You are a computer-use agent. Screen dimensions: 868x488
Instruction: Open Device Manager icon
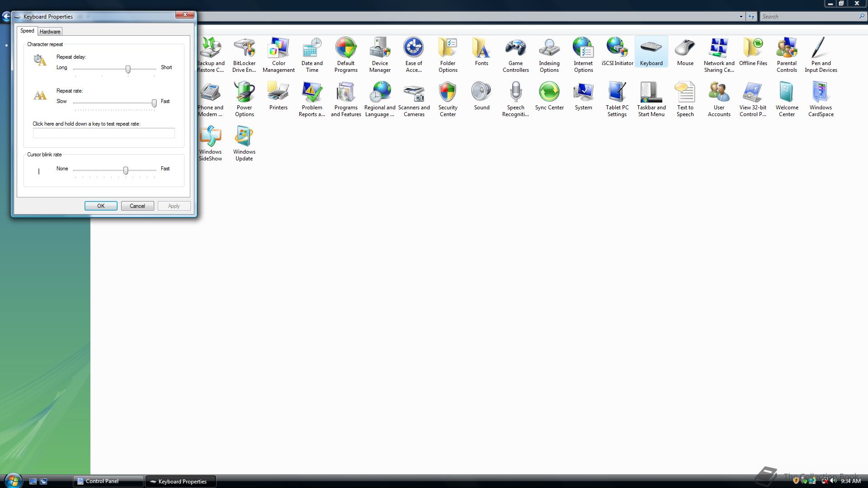[380, 54]
